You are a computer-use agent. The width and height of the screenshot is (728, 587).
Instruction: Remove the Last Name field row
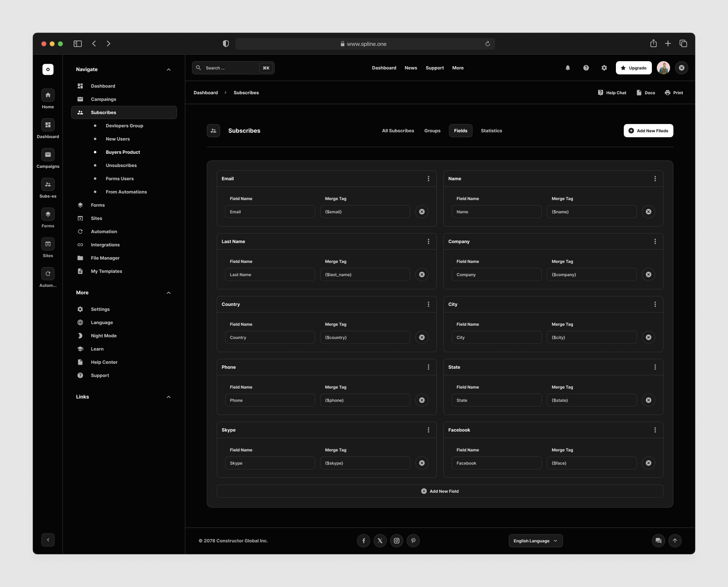[x=422, y=274]
